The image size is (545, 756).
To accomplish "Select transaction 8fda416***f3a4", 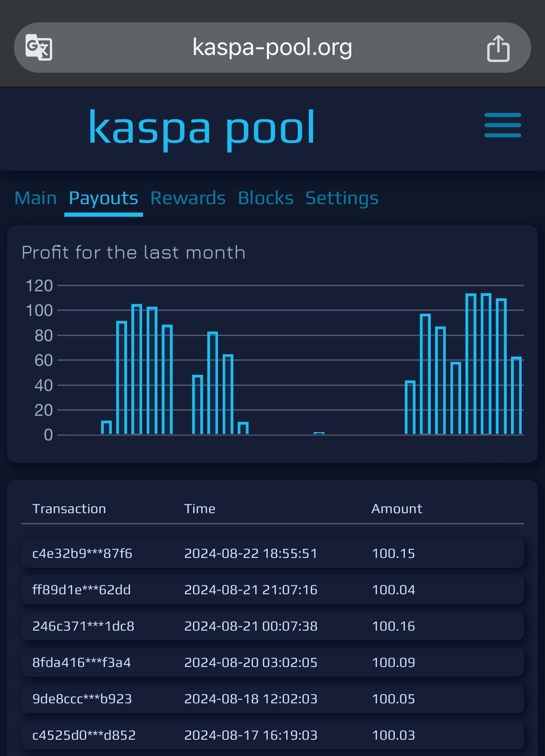I will [x=82, y=662].
